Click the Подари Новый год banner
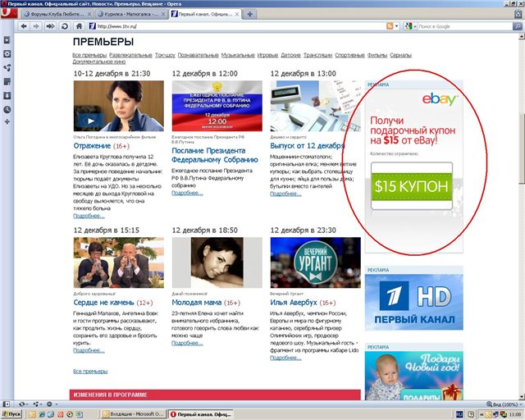 [x=413, y=376]
